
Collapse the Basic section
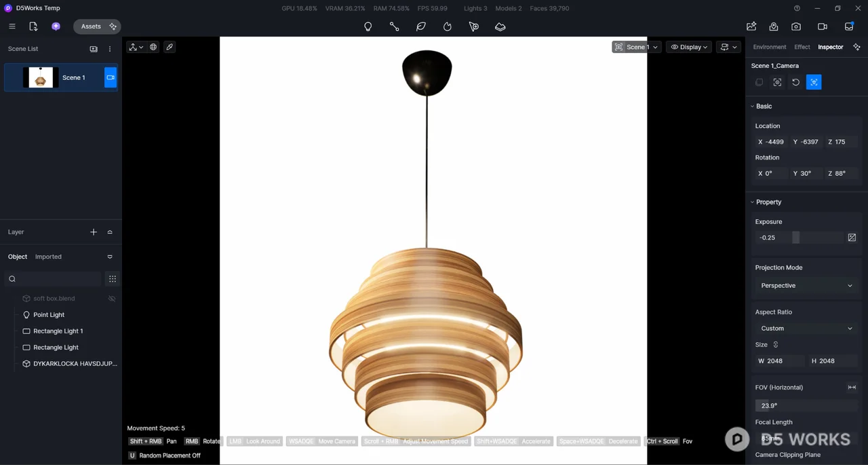tap(753, 107)
